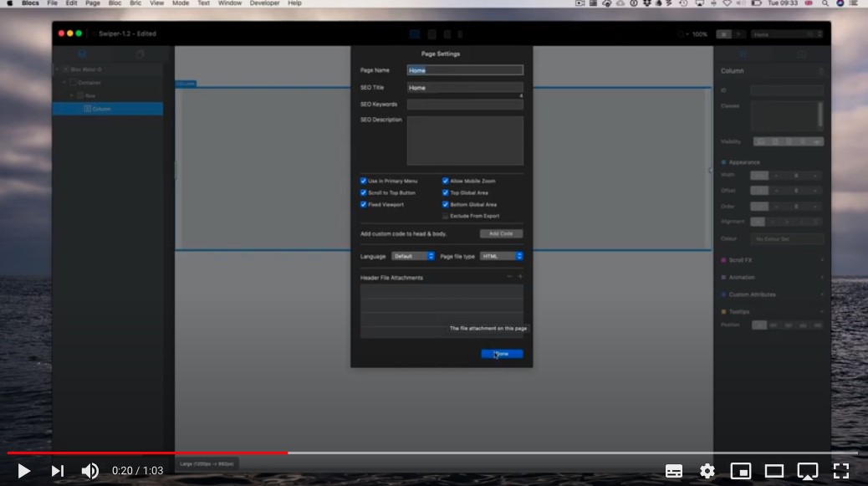This screenshot has height=486, width=868.
Task: Toggle the Allow Mobile Zoom checkbox
Action: click(x=446, y=181)
